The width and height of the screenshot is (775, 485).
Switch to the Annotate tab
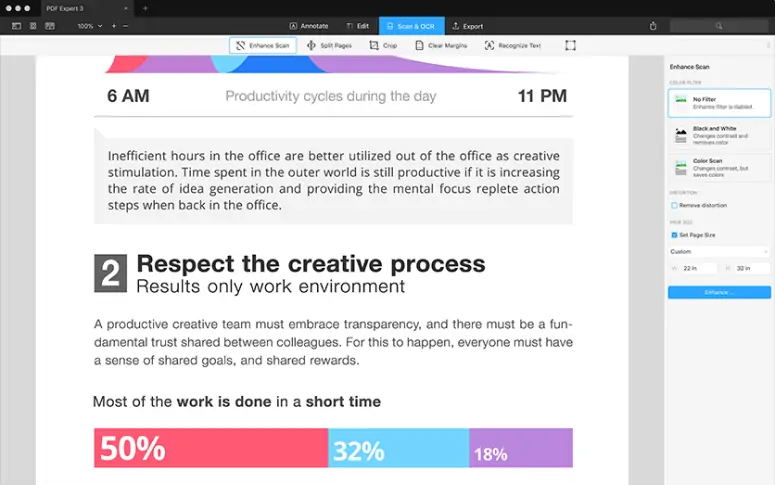(307, 26)
